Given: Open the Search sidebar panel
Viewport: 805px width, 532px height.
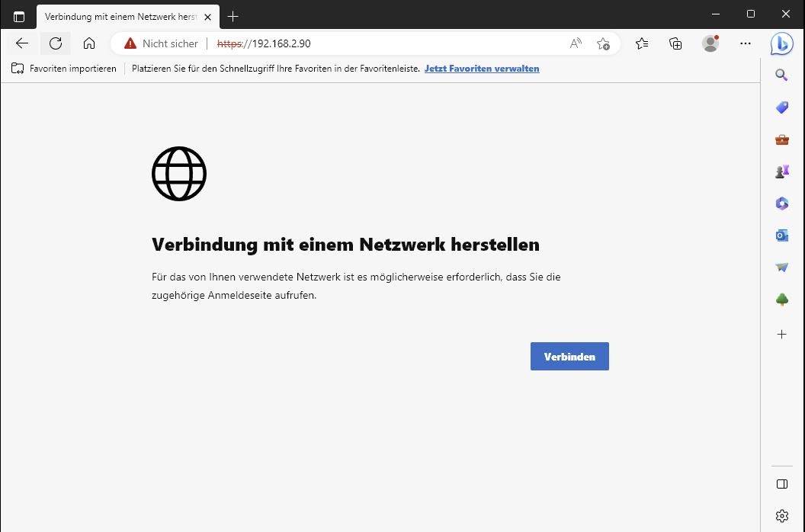Looking at the screenshot, I should click(781, 75).
